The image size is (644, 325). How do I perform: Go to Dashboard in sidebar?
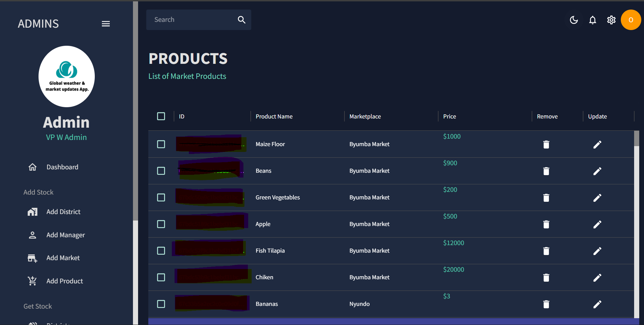point(62,167)
